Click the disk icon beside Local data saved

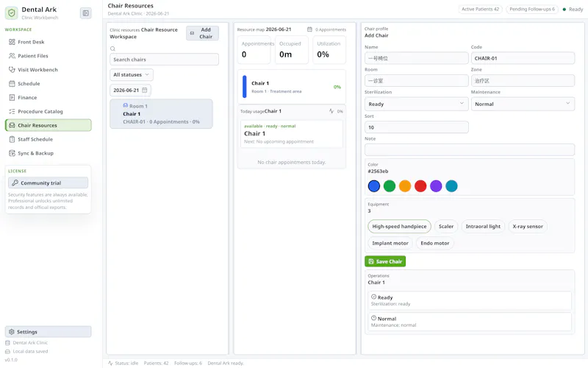(7, 352)
